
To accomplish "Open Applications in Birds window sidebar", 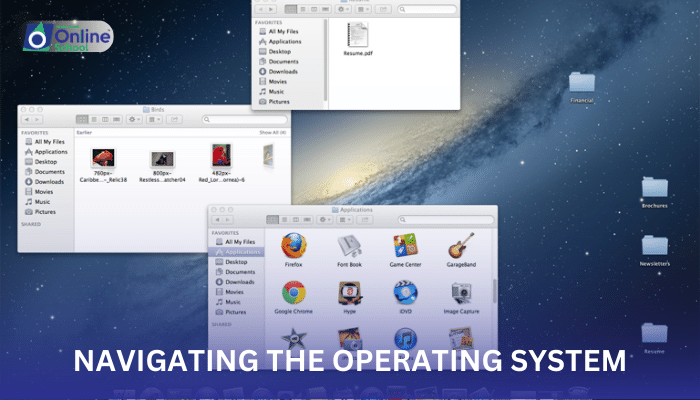I will click(46, 152).
